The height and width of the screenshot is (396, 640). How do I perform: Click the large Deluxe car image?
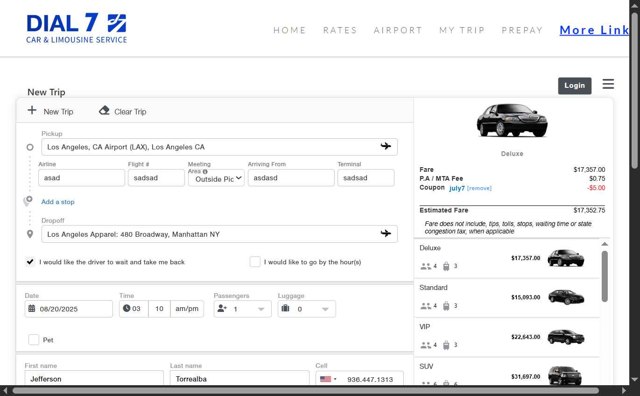(512, 120)
